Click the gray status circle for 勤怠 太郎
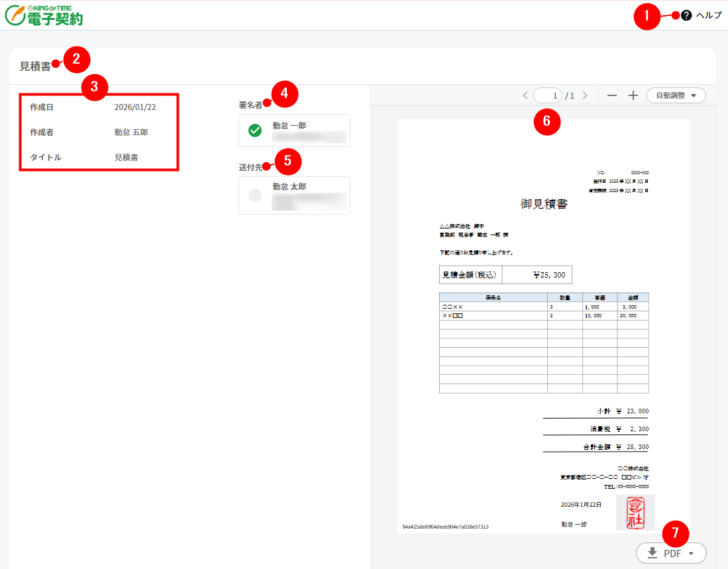728x569 pixels. (255, 195)
